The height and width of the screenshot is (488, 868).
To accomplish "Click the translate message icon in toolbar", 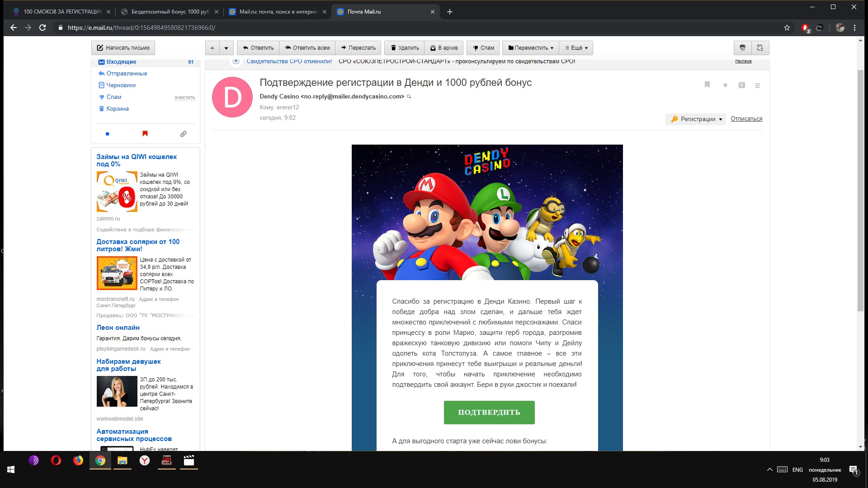I will pyautogui.click(x=760, y=48).
